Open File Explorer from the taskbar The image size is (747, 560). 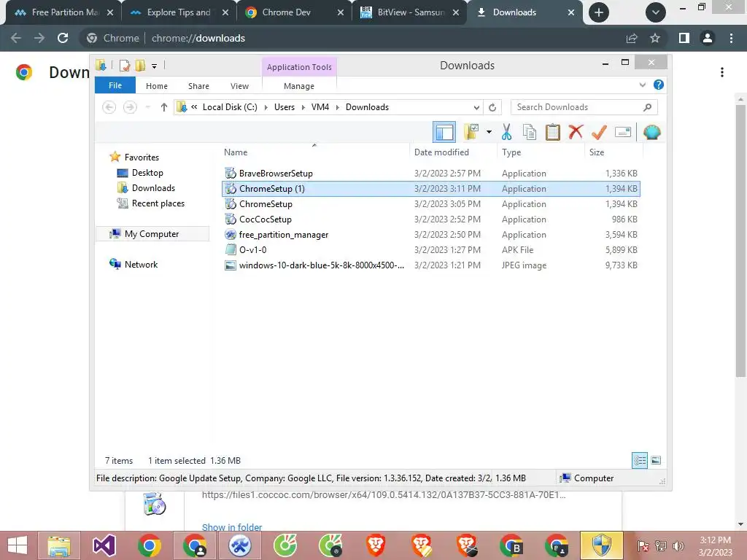coord(59,545)
